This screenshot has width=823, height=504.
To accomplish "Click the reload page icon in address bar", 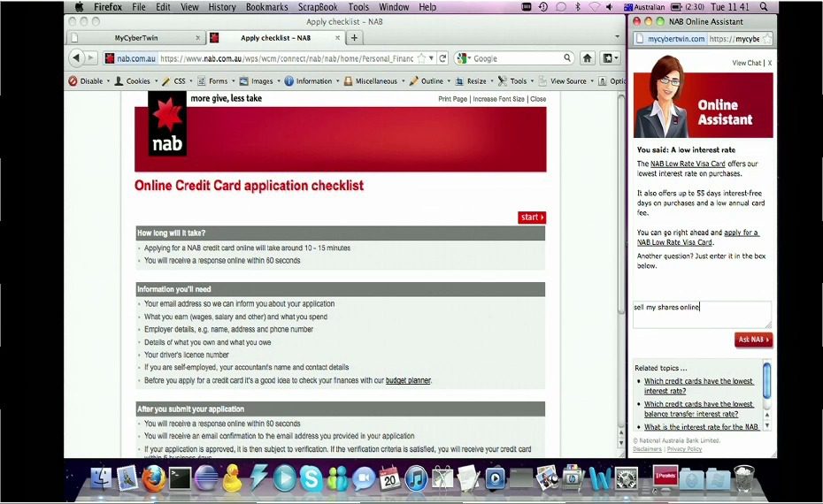I will coord(443,58).
